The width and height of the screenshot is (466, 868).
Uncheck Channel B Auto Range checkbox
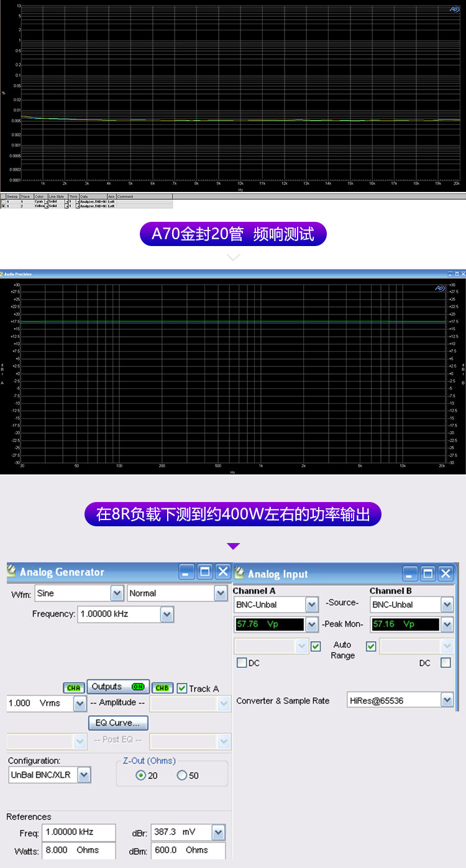(x=371, y=646)
